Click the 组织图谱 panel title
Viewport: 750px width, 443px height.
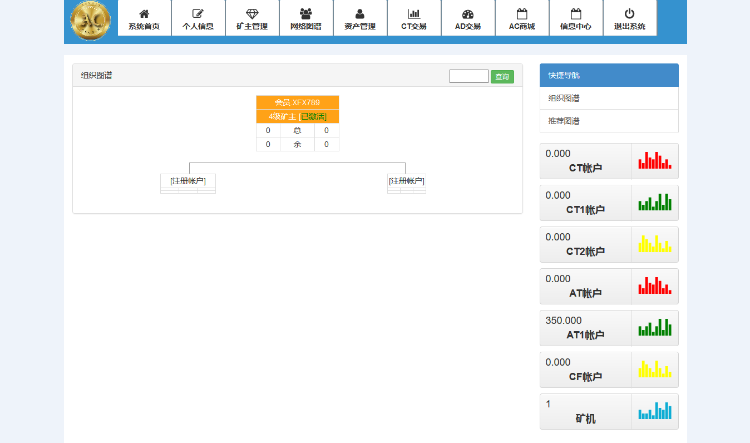(x=96, y=75)
